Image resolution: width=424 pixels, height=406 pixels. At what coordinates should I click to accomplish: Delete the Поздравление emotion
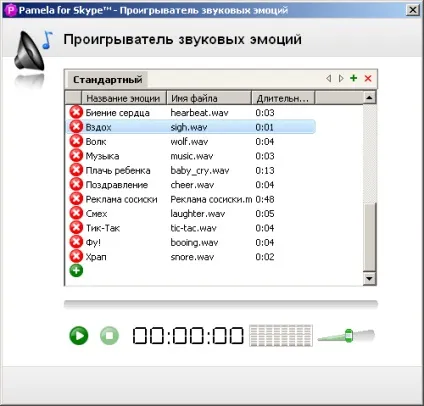76,184
